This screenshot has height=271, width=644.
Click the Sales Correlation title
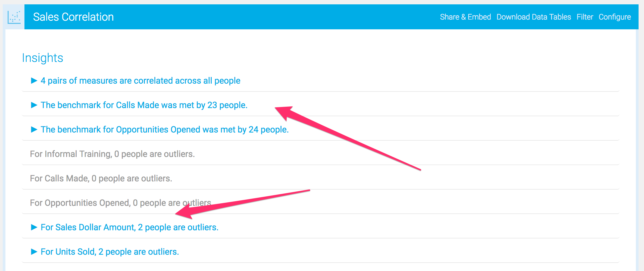point(73,17)
